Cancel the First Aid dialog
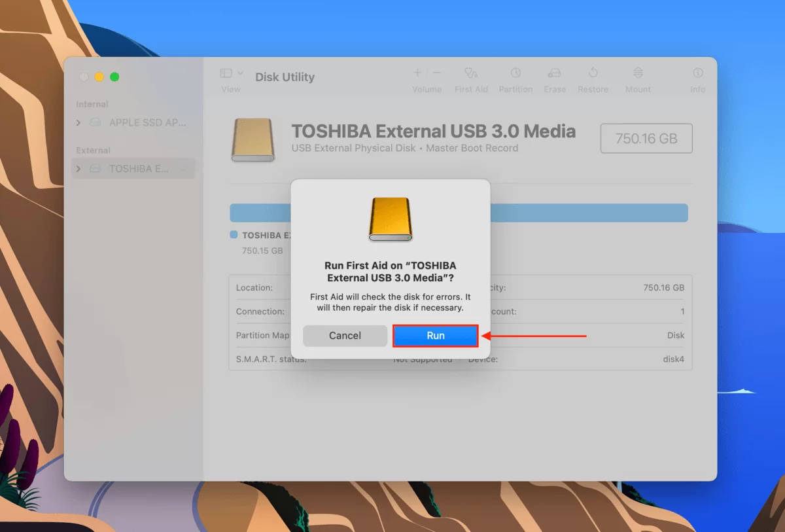 [x=345, y=335]
